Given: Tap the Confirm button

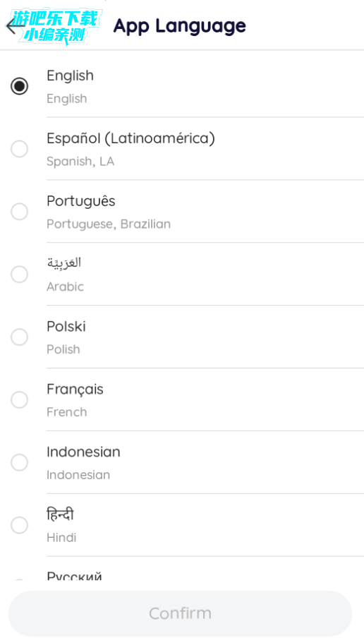Looking at the screenshot, I should point(180,613).
